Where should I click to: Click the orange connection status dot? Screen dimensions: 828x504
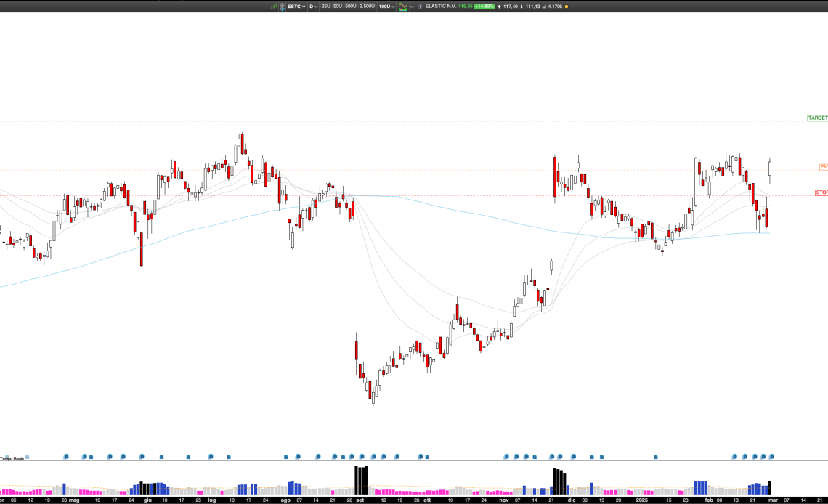(567, 7)
